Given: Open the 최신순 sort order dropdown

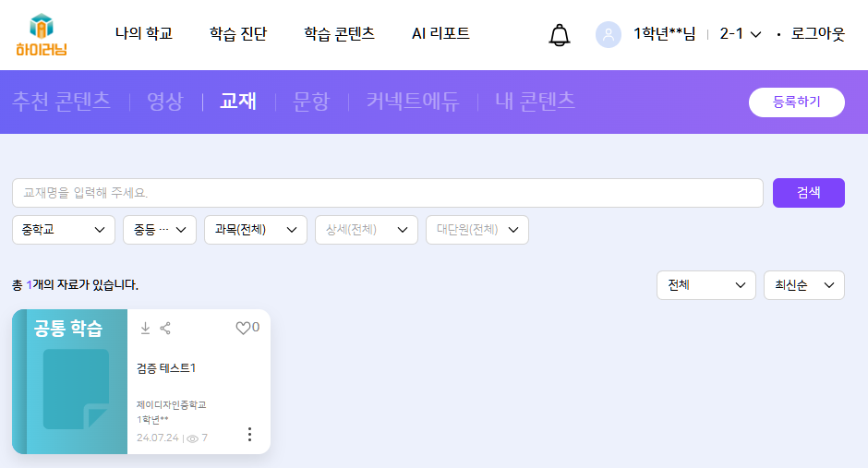Looking at the screenshot, I should (x=803, y=285).
